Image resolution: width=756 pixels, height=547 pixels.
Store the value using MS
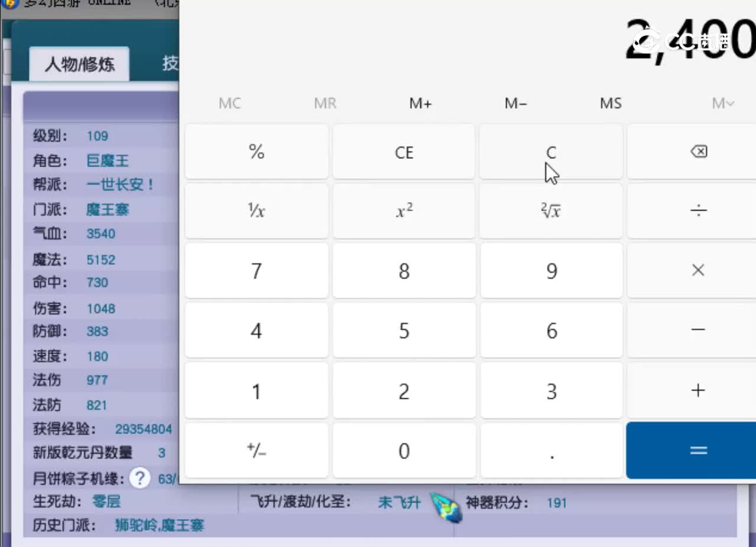pos(610,103)
